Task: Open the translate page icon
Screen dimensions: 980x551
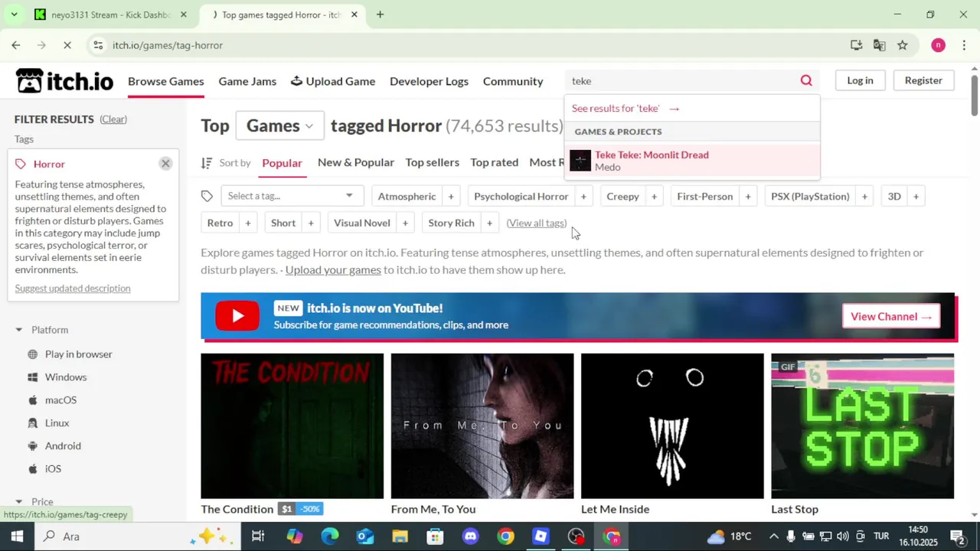Action: point(880,45)
